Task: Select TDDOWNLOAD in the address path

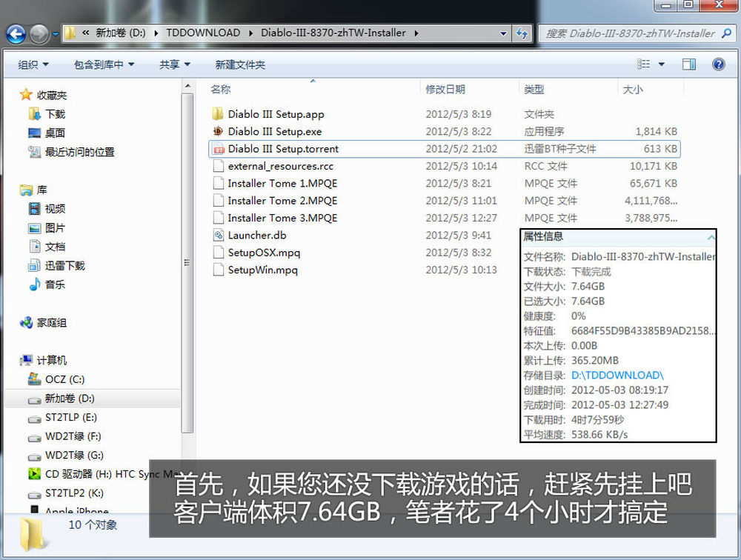Action: [203, 33]
